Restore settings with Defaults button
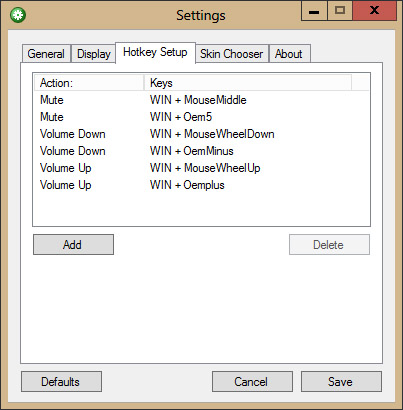Viewport: 403px width, 410px height. coord(61,382)
